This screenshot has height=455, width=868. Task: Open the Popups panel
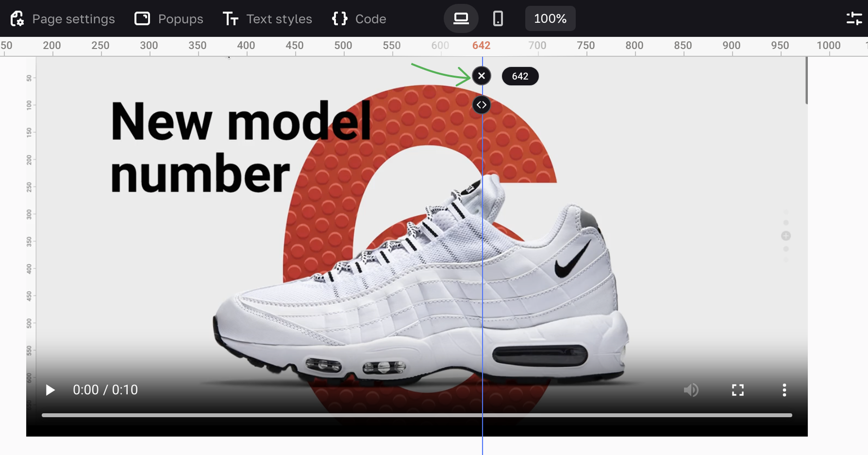click(x=169, y=19)
